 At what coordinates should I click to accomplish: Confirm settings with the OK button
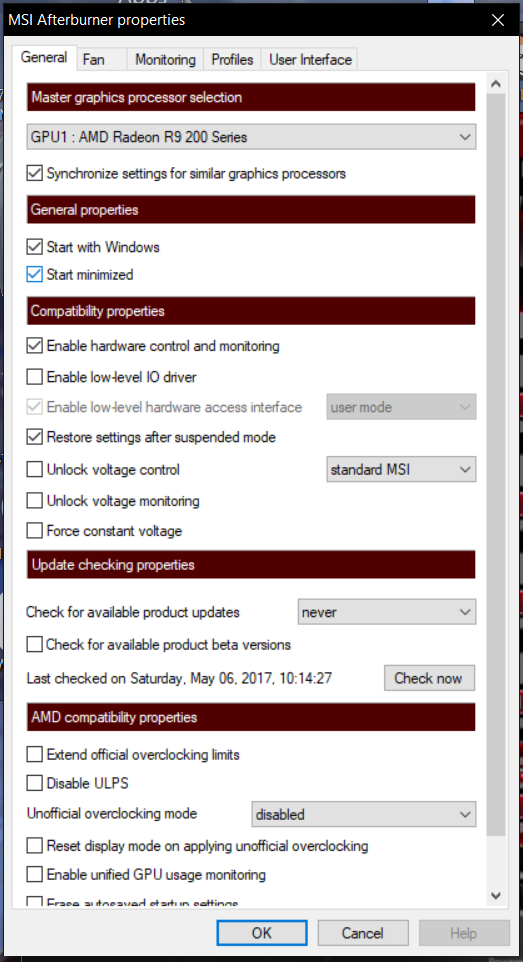[262, 933]
